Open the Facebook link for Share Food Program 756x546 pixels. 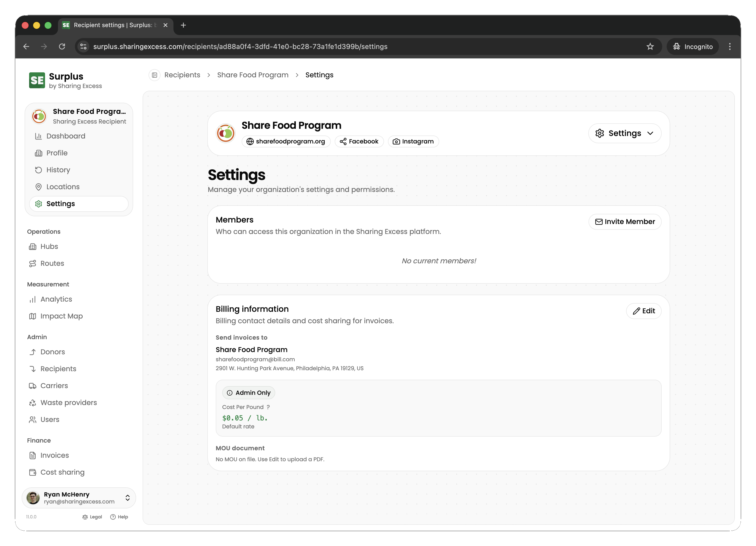point(359,141)
